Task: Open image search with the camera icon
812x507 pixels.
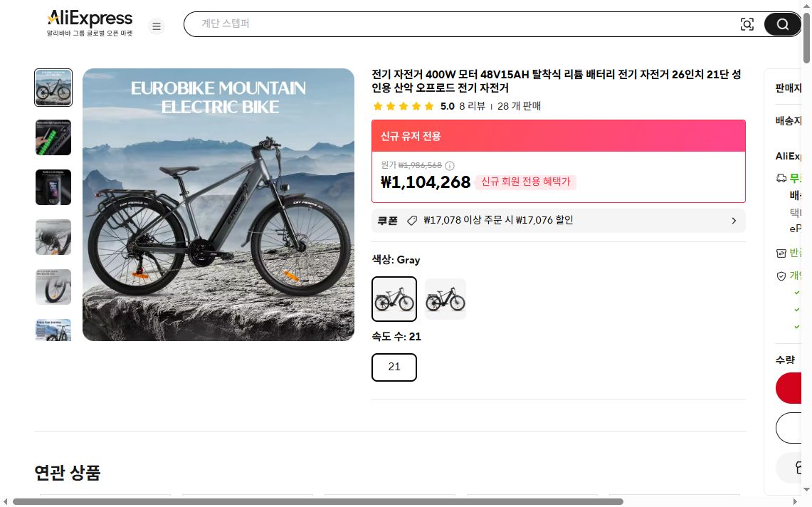Action: (x=747, y=23)
